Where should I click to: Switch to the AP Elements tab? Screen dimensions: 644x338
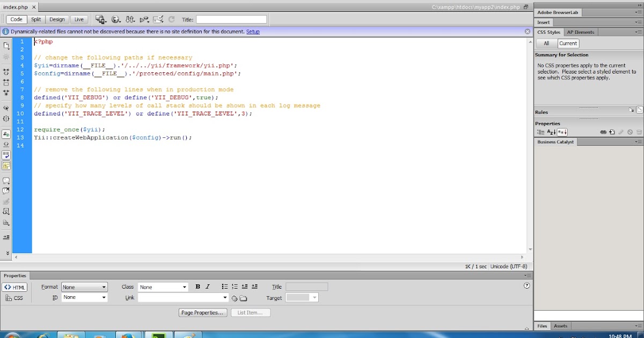(x=581, y=32)
